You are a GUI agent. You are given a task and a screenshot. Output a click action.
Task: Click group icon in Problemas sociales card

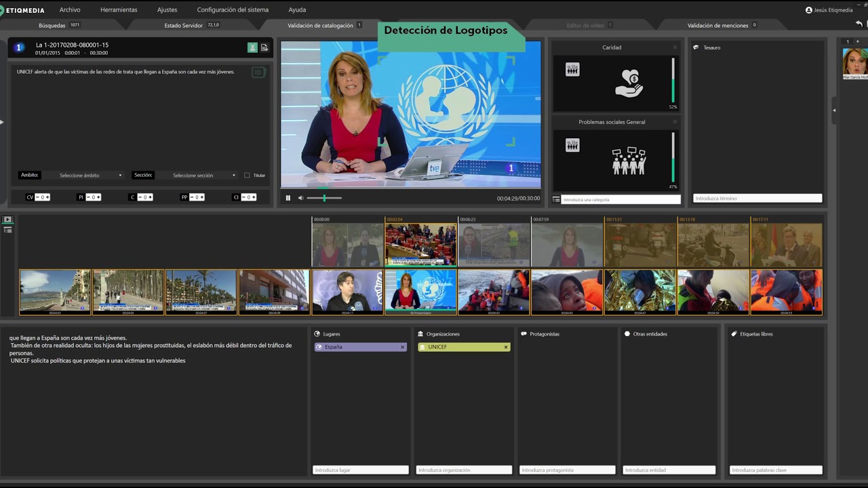[x=572, y=144]
